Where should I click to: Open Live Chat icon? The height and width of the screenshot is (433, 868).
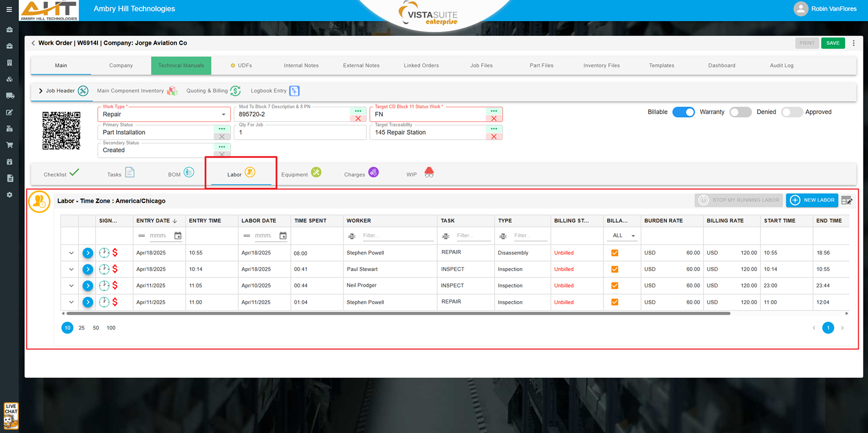[x=11, y=415]
